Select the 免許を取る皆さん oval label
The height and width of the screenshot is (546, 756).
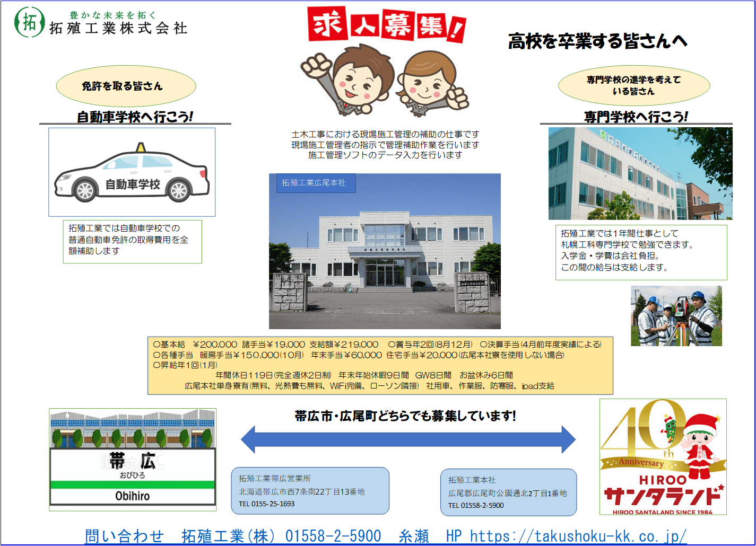coord(126,86)
